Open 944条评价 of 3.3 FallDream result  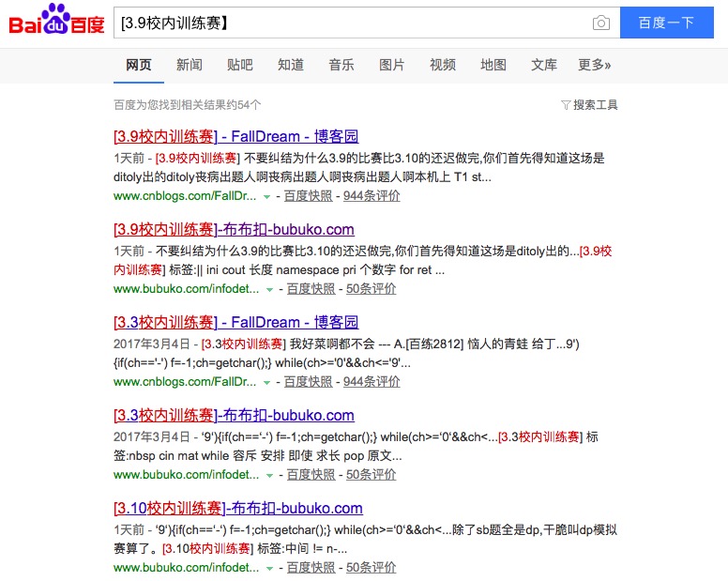372,382
